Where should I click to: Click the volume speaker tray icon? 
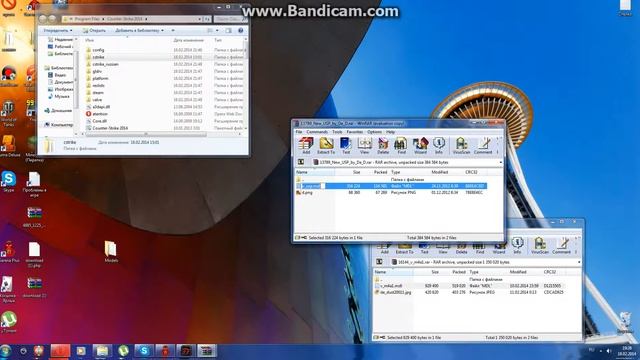[609, 351]
